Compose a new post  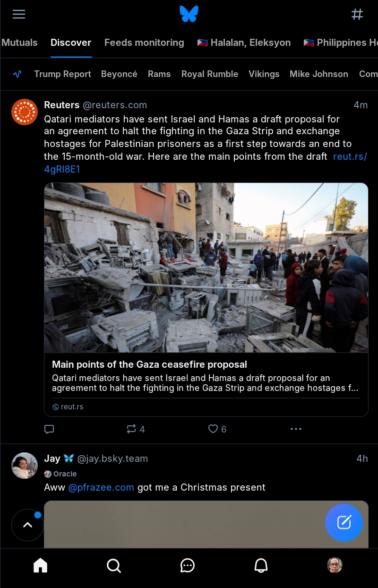344,522
